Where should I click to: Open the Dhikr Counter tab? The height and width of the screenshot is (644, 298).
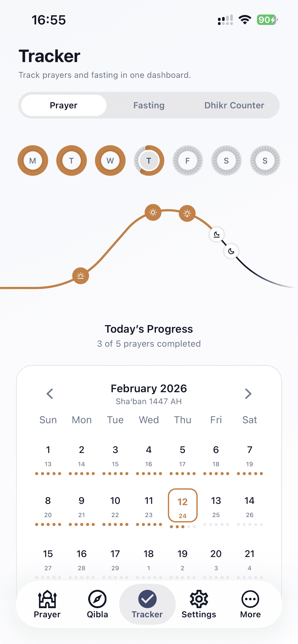coord(234,105)
